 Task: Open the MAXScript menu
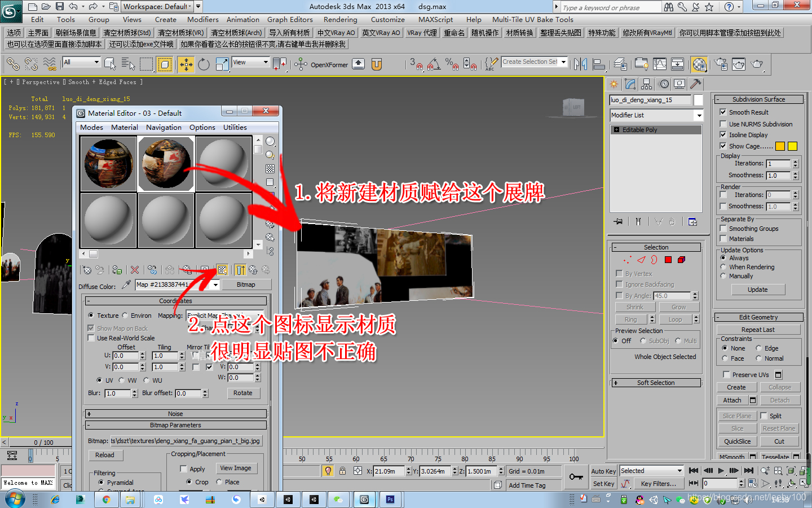(x=435, y=19)
